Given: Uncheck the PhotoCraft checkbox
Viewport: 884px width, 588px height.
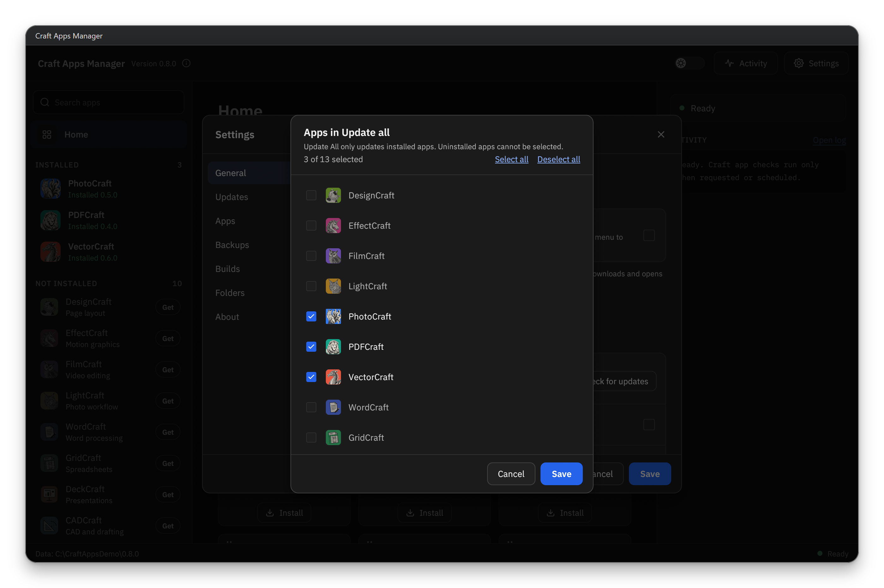Looking at the screenshot, I should click(311, 316).
